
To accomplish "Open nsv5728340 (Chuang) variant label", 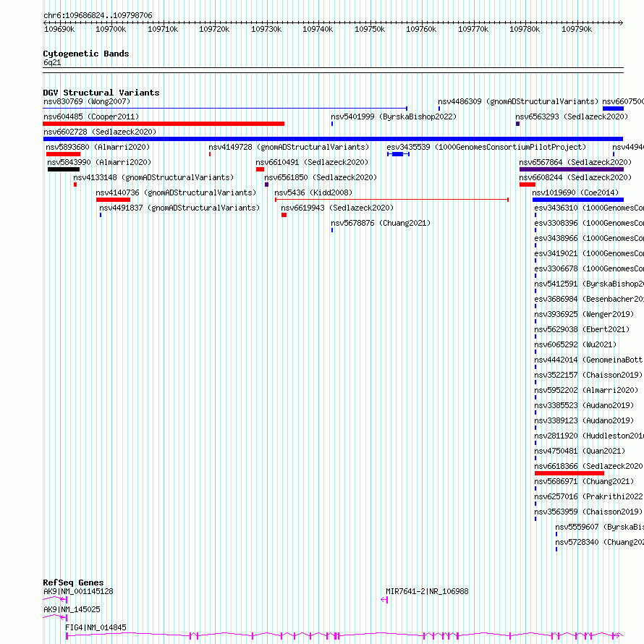I will [x=600, y=542].
